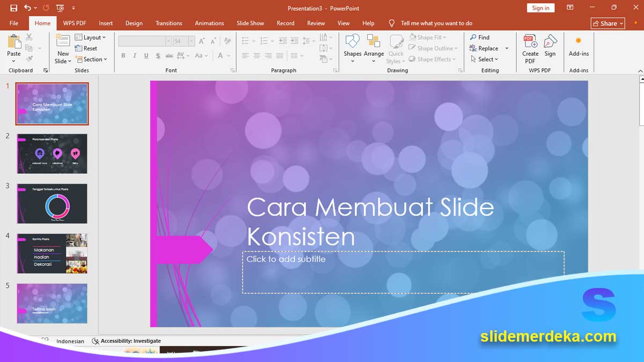Start presentation from beginning icon

(x=60, y=8)
